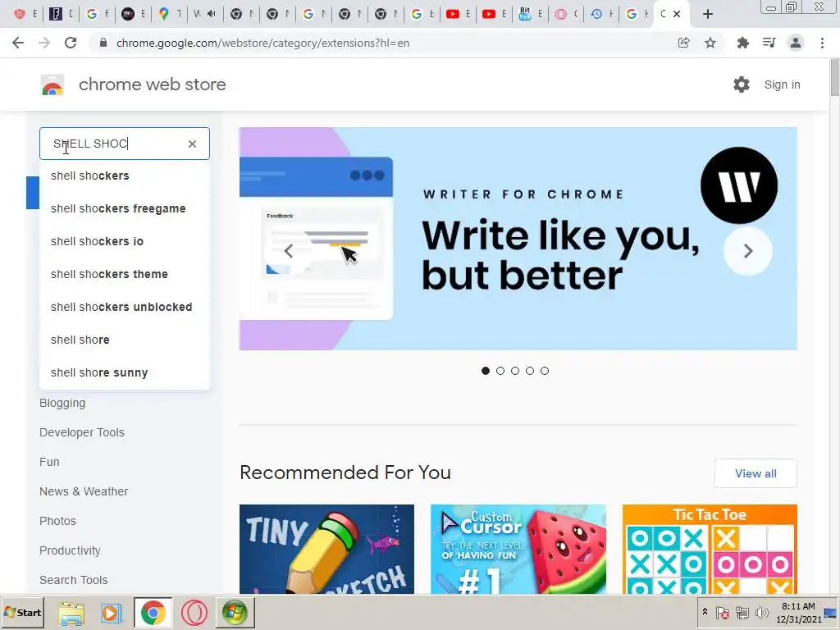Image resolution: width=840 pixels, height=630 pixels.
Task: Switch to the Wikipedia tab with audio
Action: [205, 14]
